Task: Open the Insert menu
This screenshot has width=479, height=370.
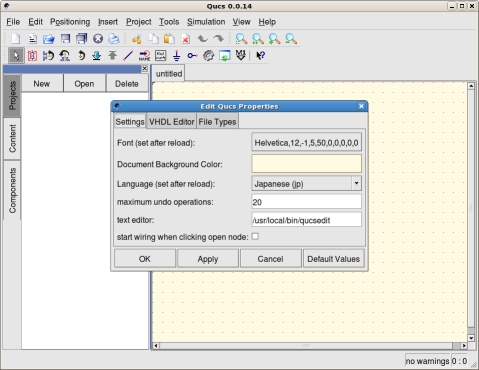Action: (x=108, y=22)
